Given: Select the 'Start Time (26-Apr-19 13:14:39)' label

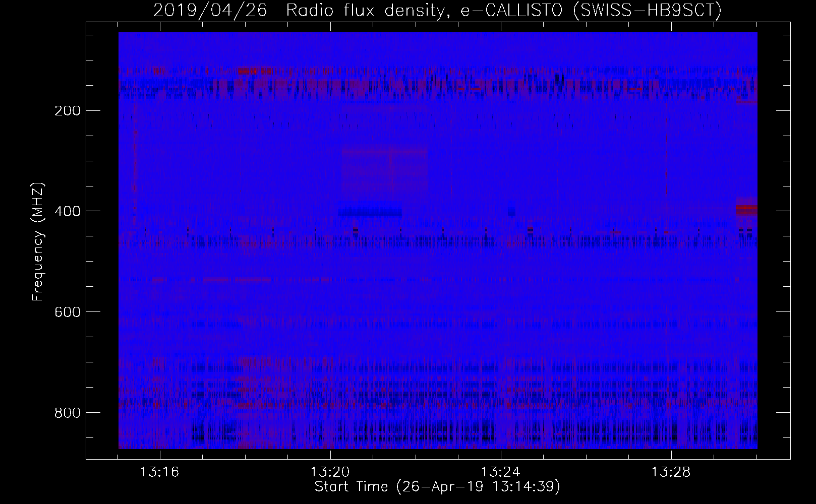Looking at the screenshot, I should tap(437, 487).
